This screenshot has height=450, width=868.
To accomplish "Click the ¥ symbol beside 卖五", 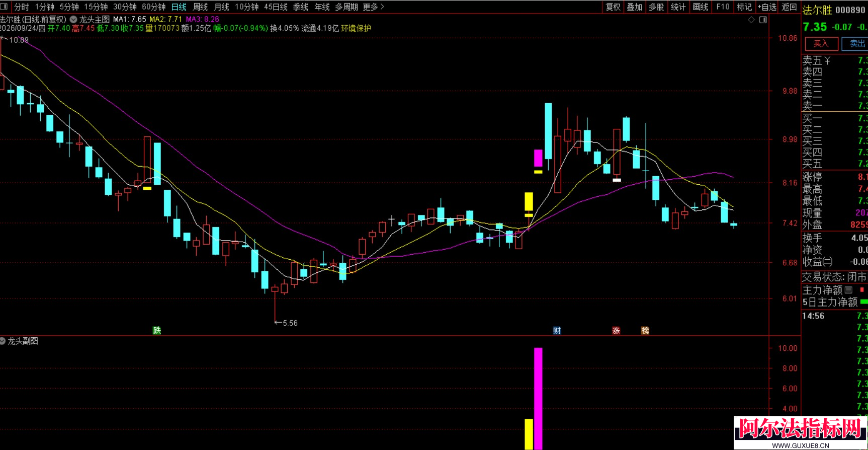I will click(x=827, y=60).
